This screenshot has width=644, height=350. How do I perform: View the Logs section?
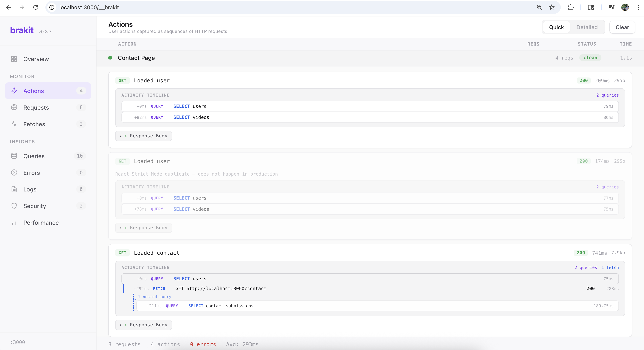click(30, 189)
